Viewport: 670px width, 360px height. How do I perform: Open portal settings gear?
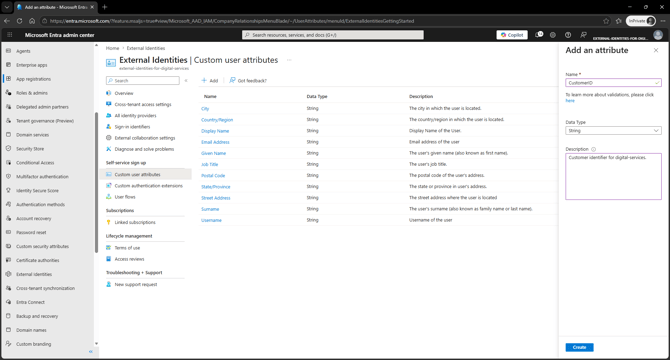(x=552, y=35)
